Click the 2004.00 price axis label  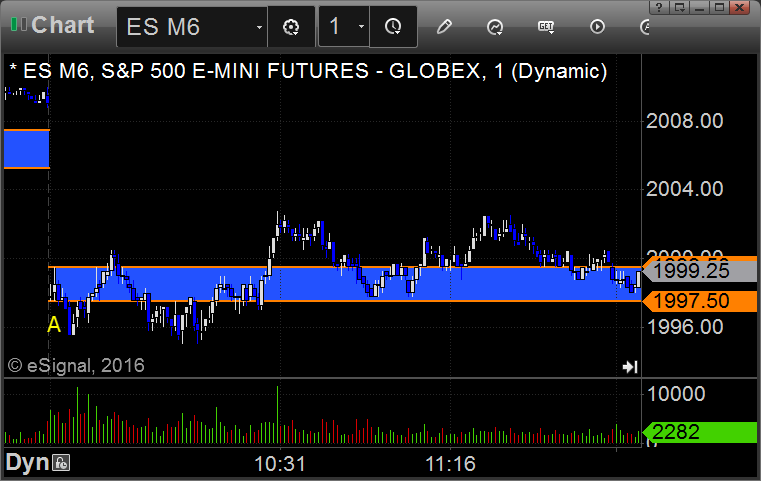(684, 189)
